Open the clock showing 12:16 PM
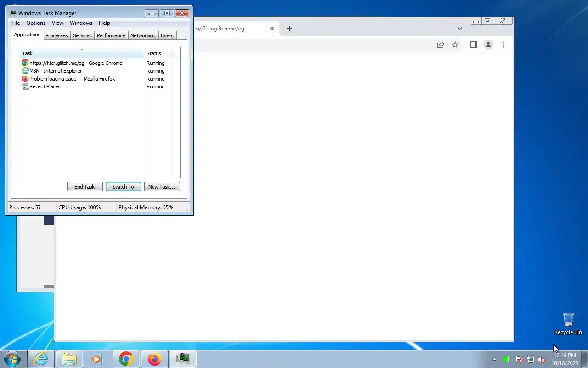This screenshot has width=588, height=368. (565, 356)
